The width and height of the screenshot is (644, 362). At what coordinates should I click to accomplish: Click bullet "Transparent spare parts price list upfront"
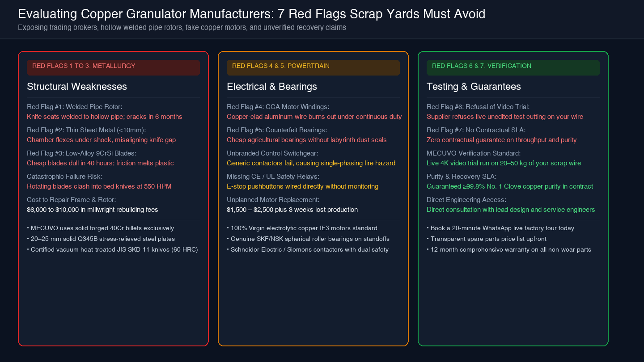487,239
